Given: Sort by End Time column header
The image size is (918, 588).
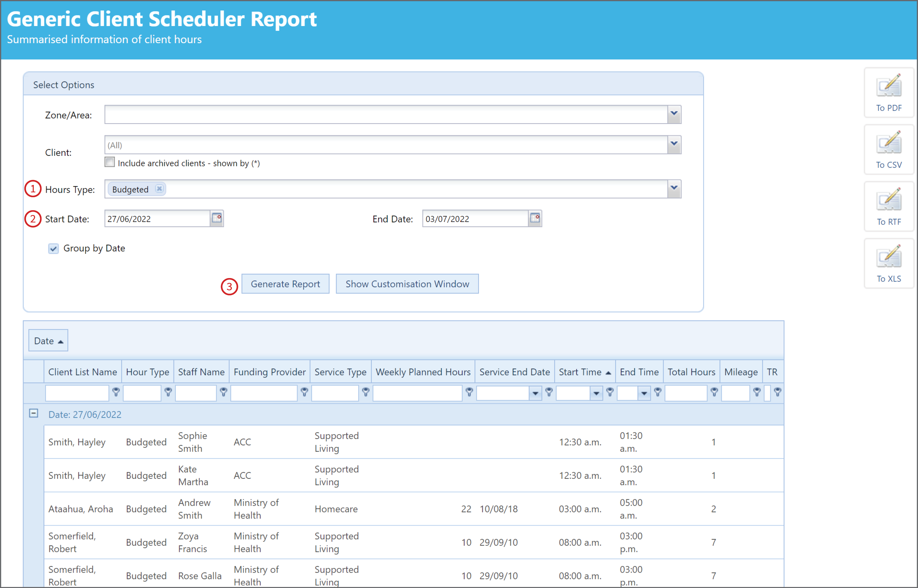Looking at the screenshot, I should pos(639,371).
